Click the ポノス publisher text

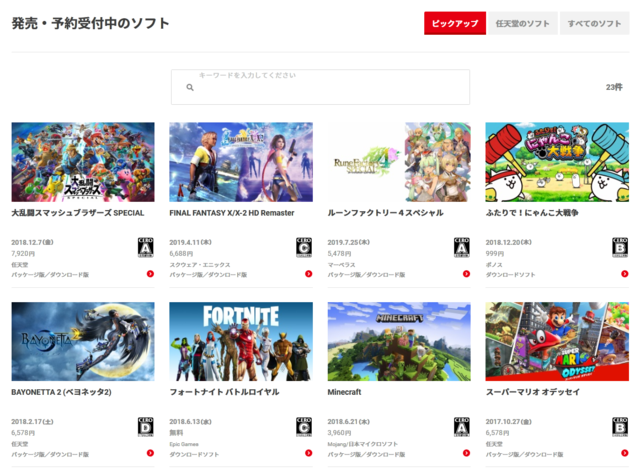494,265
